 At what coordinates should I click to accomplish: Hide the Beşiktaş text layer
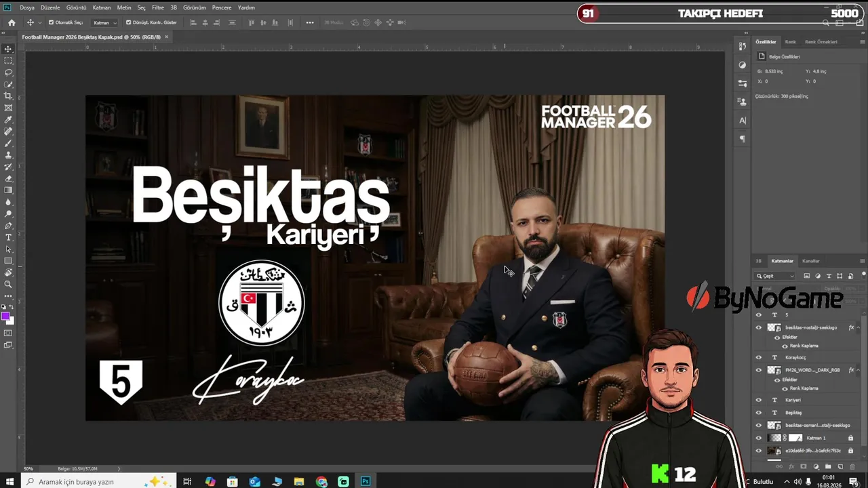tap(759, 412)
